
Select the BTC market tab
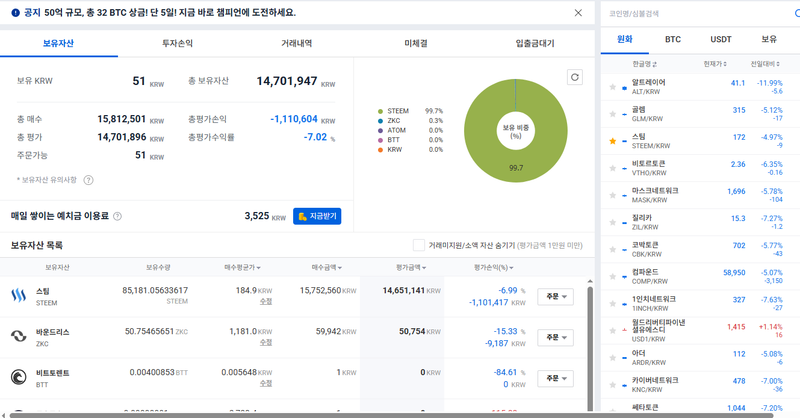[x=673, y=39]
